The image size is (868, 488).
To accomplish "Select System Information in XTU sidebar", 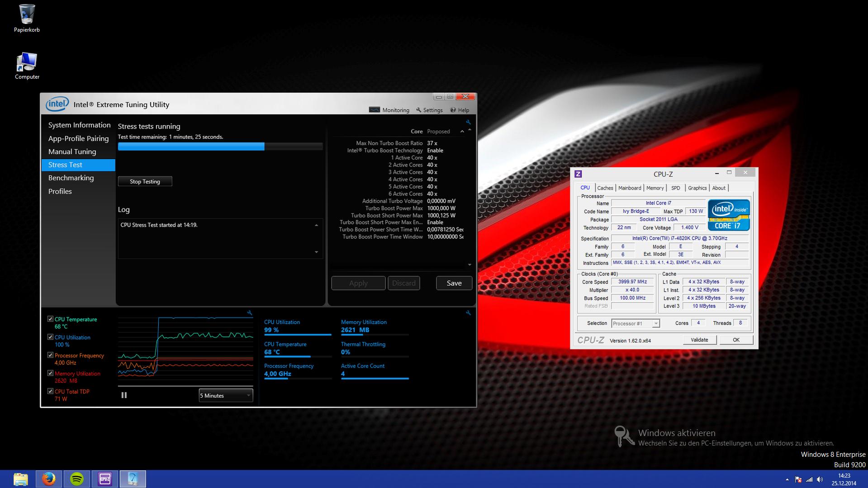I will pos(79,125).
